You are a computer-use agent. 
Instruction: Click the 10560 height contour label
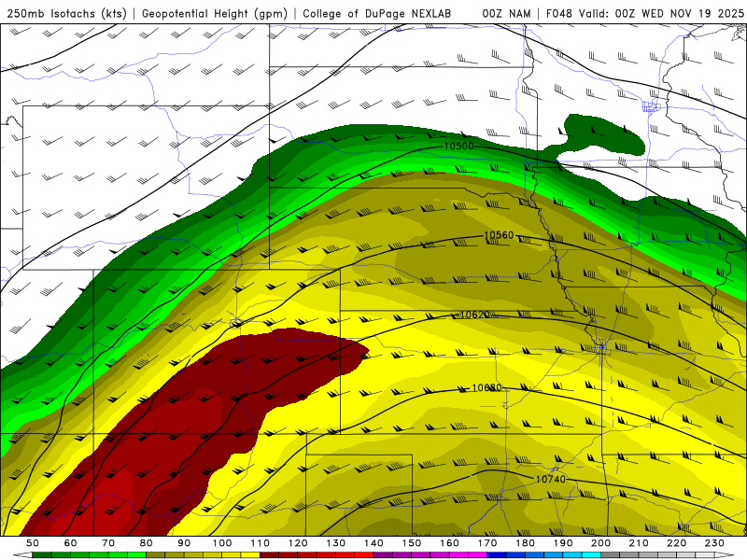499,235
